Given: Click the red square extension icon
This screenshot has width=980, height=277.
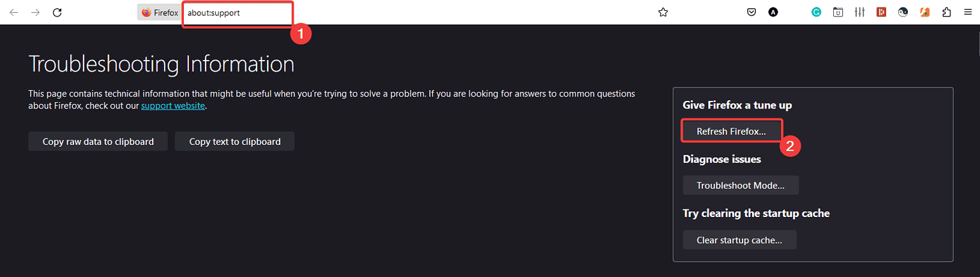Looking at the screenshot, I should point(881,12).
